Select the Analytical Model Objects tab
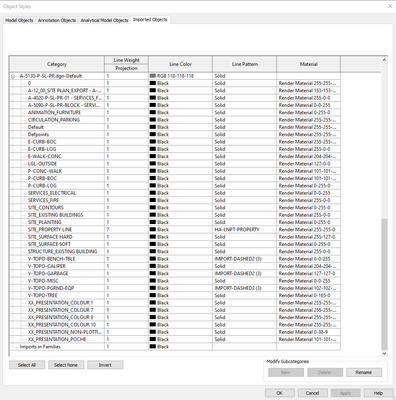 click(x=104, y=20)
